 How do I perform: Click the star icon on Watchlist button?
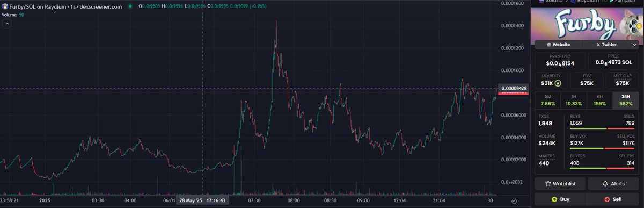click(548, 184)
